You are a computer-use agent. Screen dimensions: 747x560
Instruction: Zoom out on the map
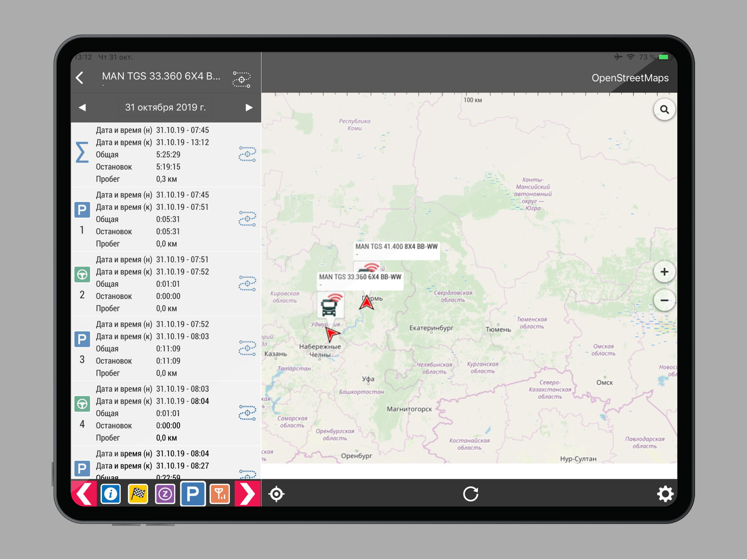tap(664, 300)
